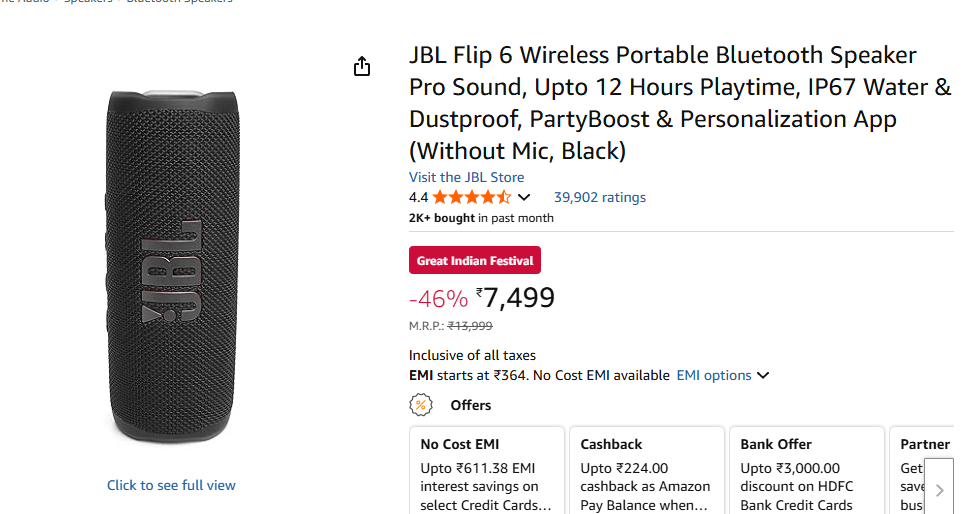
Task: Select the No Cost EMI offer card
Action: coord(486,471)
